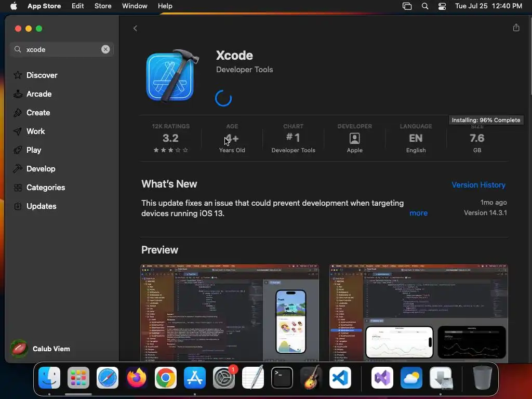Expand What's New with more link
Screen dimensions: 532x399
(x=418, y=213)
